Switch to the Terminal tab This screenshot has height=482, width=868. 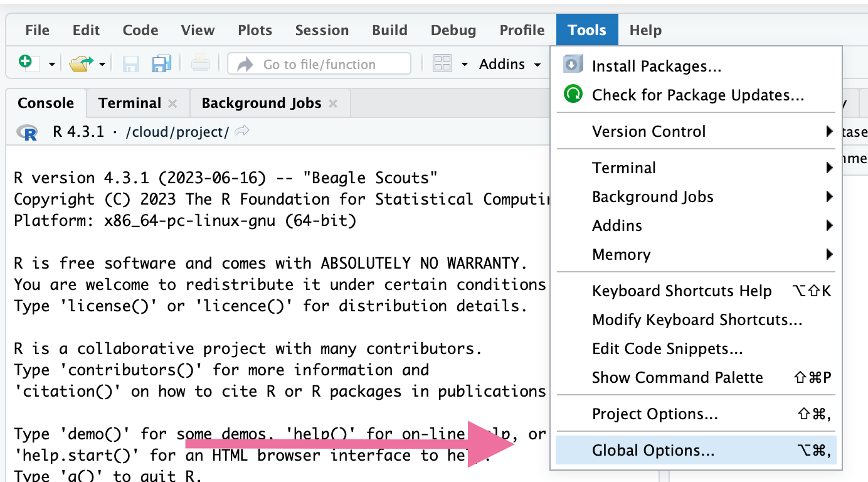[129, 103]
